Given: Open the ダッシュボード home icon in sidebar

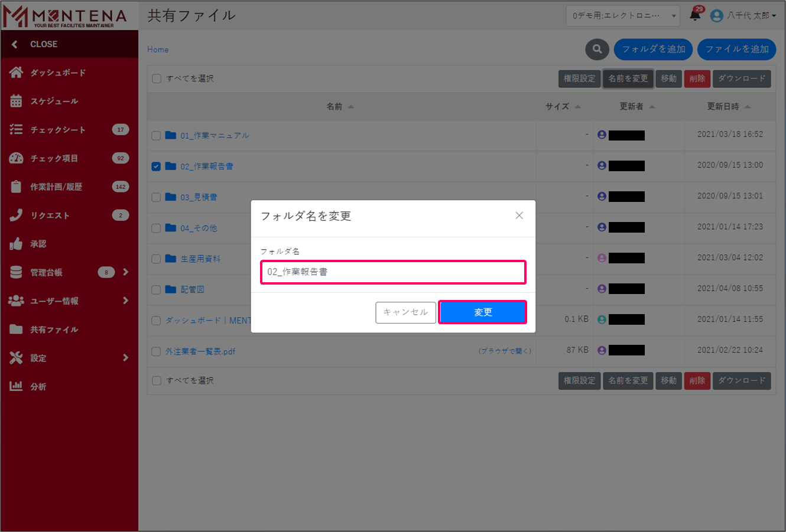Looking at the screenshot, I should tap(16, 73).
